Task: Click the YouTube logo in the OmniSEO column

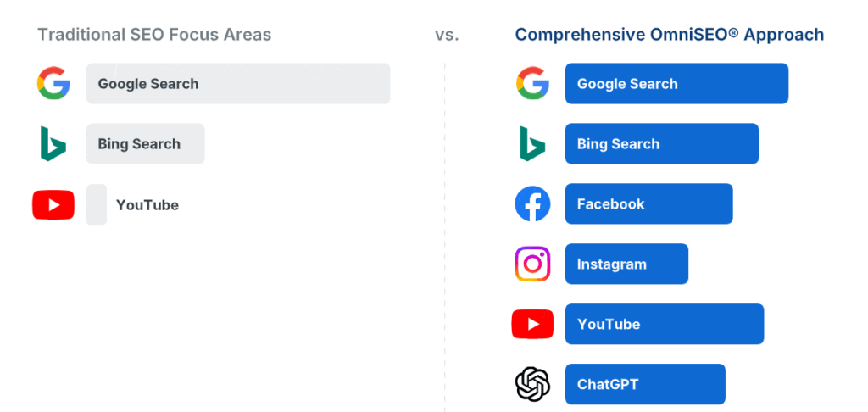Action: point(532,324)
